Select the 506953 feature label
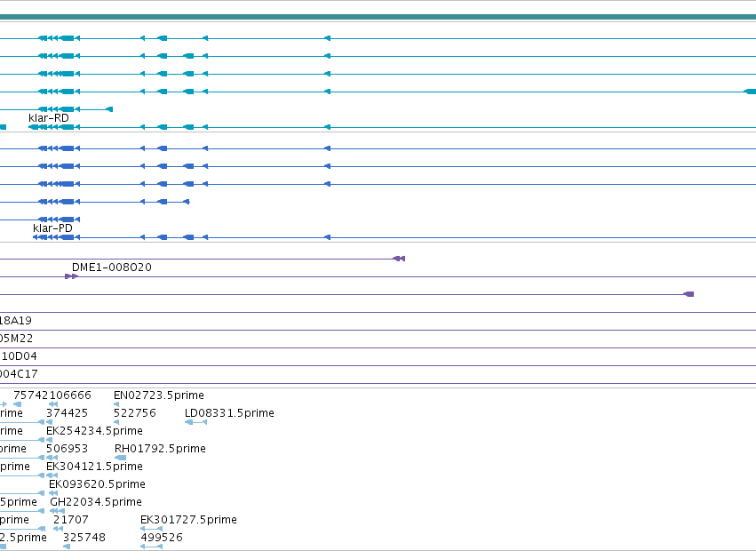This screenshot has height=551, width=756. click(x=67, y=449)
